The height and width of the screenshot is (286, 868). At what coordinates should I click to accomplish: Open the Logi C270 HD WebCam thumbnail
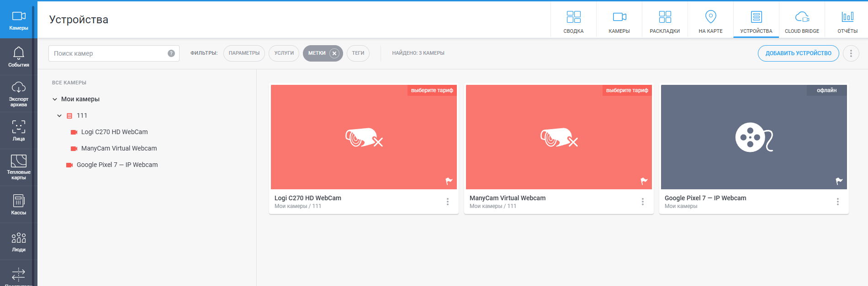(364, 137)
